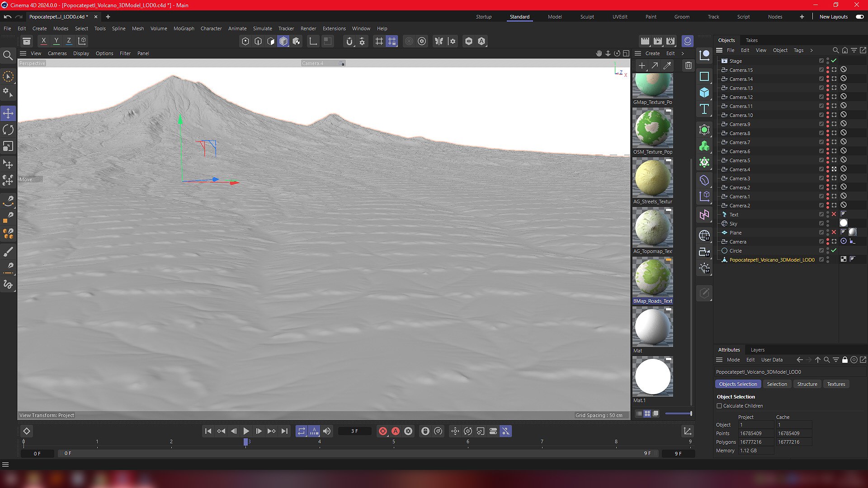Toggle snapping magnet icon

tap(349, 41)
